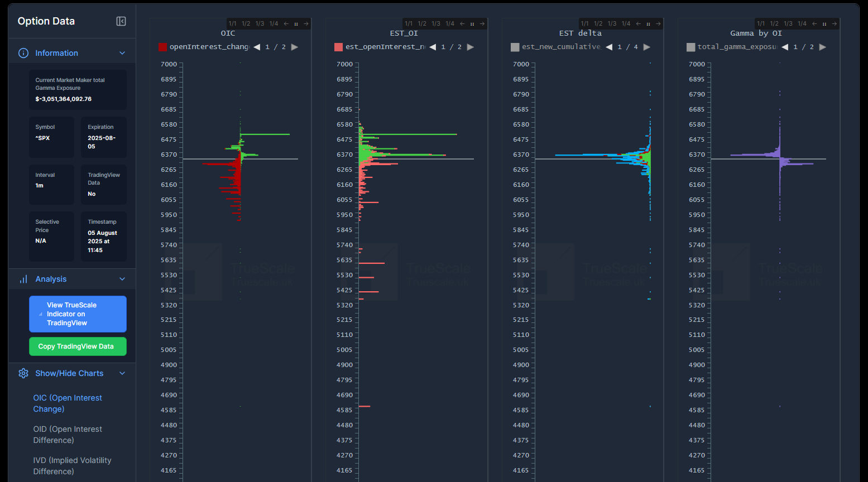Click previous legend page arrow on Gamma by OI
Viewport: 868px width, 482px height.
pos(785,47)
